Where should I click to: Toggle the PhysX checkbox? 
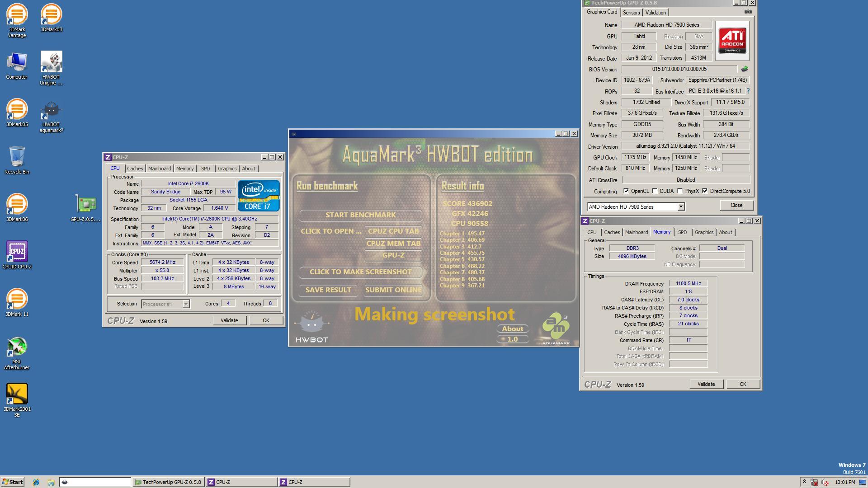tap(680, 191)
